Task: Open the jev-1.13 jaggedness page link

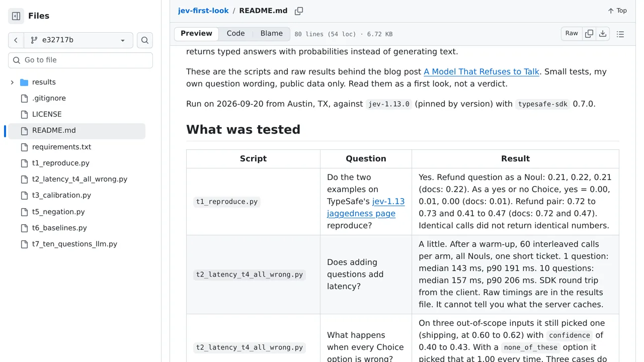Action: point(366,207)
